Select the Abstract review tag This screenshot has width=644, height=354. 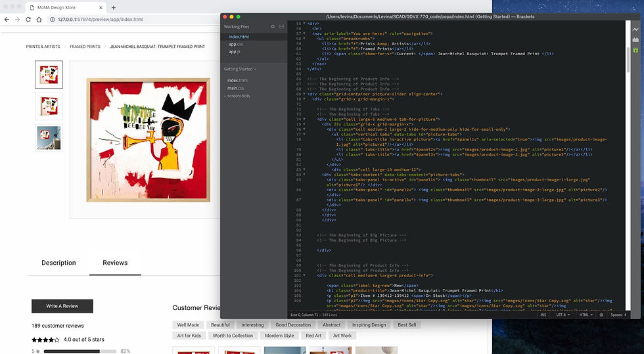coord(331,325)
